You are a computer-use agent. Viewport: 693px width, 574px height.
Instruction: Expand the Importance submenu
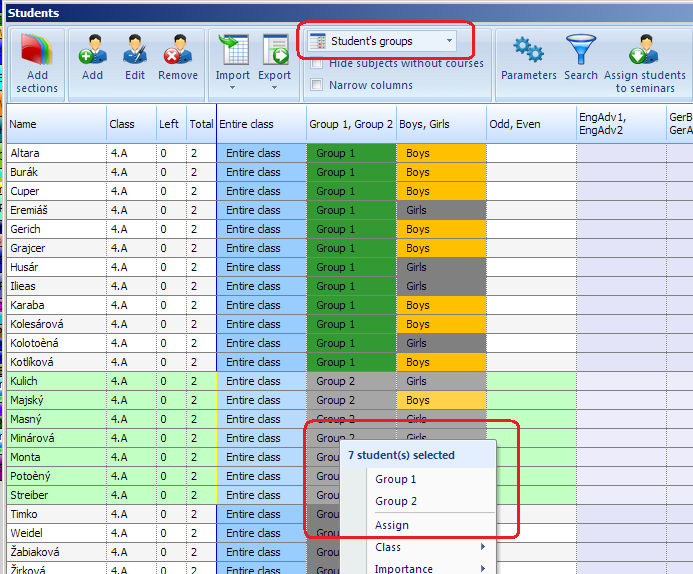[x=431, y=568]
